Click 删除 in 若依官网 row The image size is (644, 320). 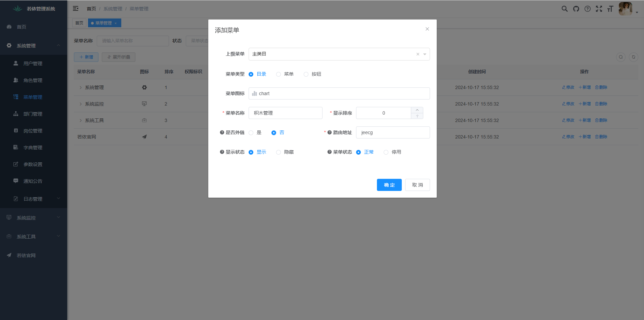[601, 137]
